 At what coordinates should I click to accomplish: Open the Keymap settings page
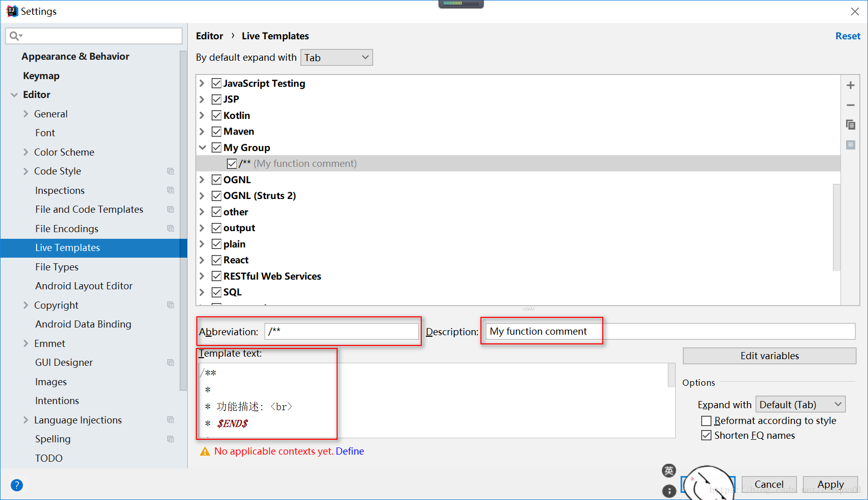(x=41, y=76)
